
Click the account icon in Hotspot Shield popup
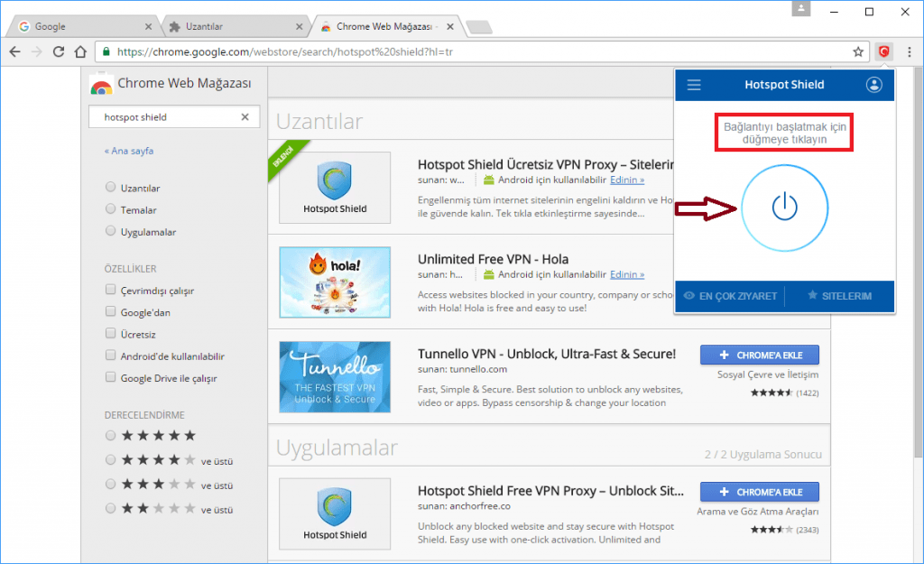[873, 85]
